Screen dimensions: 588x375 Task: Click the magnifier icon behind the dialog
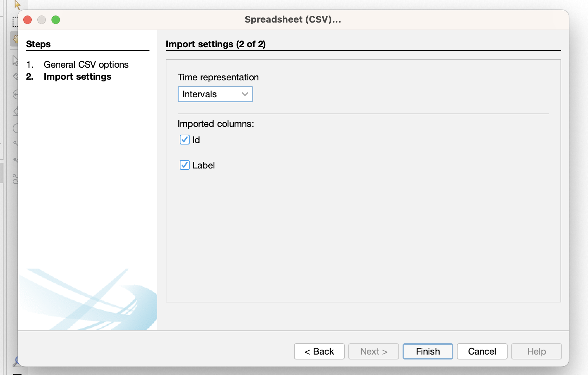pyautogui.click(x=15, y=362)
